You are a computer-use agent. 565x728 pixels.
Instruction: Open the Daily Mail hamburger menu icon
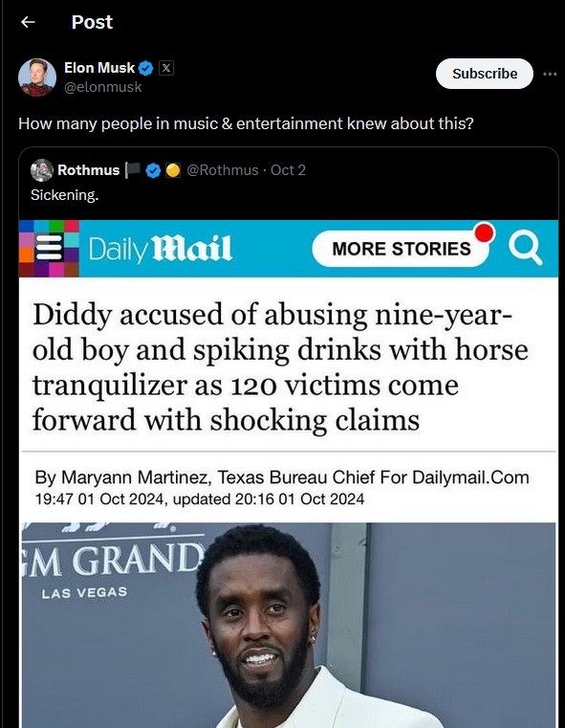[x=49, y=249]
